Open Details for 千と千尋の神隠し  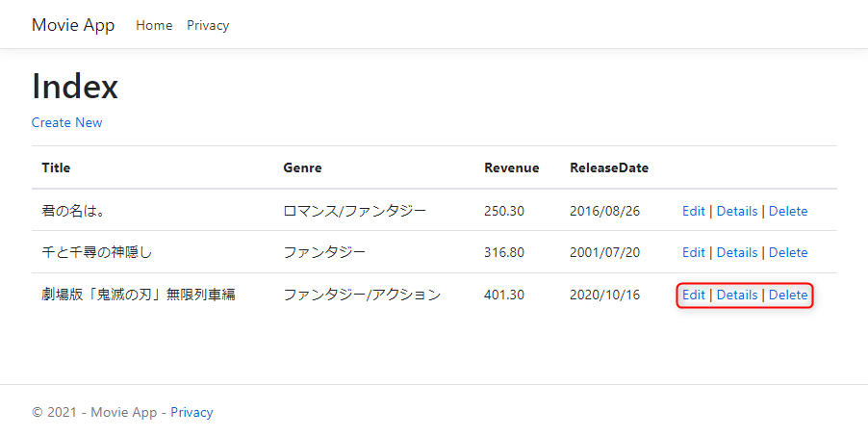[x=737, y=252]
